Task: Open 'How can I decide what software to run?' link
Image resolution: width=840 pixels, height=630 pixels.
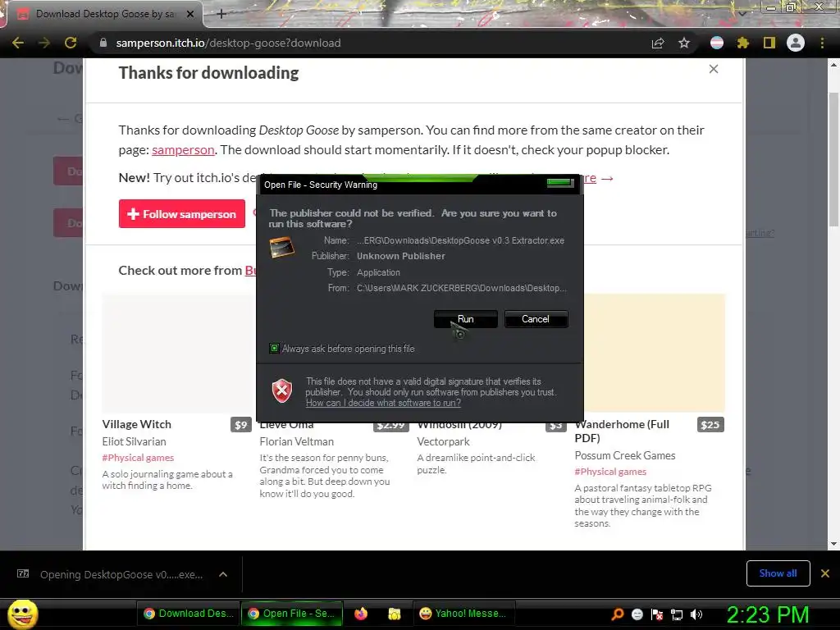Action: 383,403
